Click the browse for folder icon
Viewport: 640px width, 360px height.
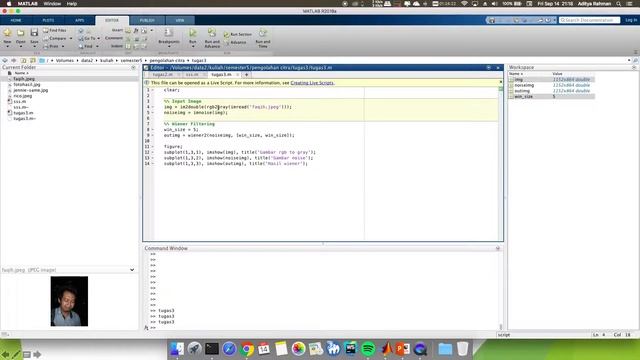33,60
